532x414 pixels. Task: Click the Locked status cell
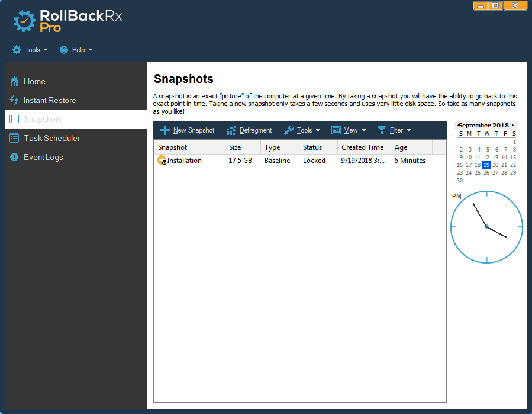(x=314, y=161)
